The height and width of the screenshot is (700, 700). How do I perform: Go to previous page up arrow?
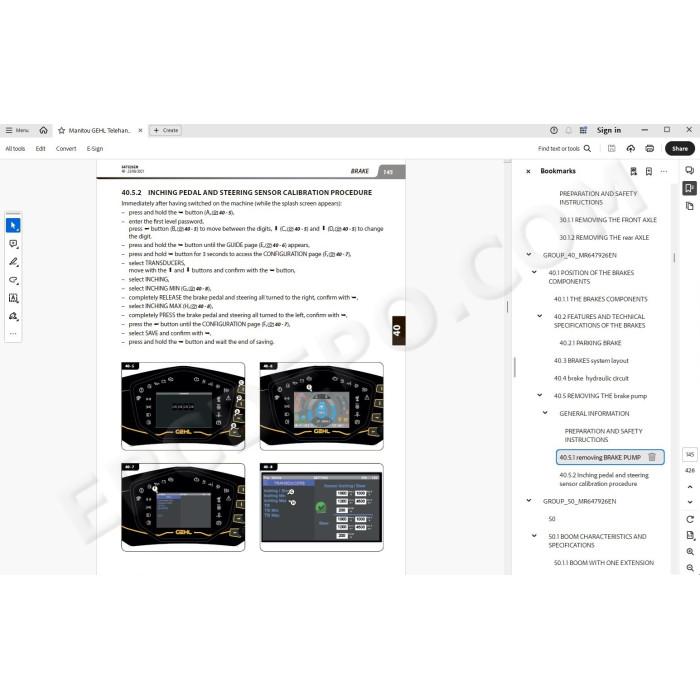[690, 487]
